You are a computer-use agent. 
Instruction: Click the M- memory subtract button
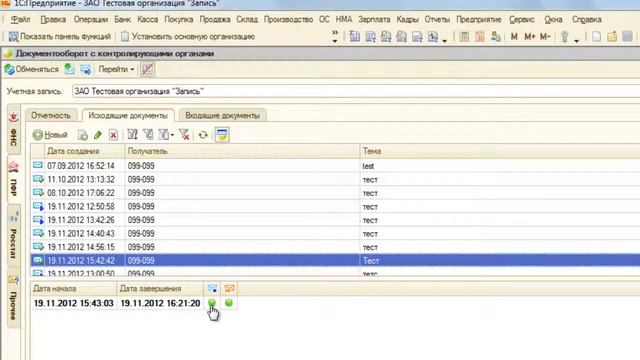point(545,37)
